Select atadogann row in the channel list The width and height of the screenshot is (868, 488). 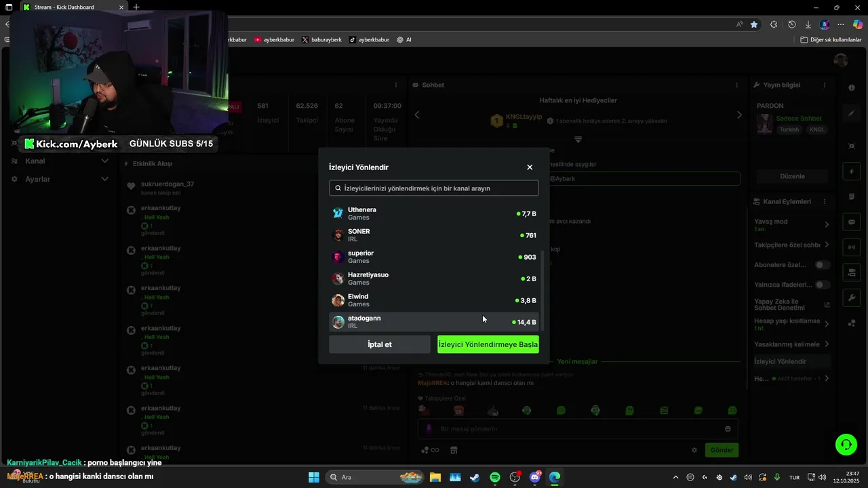[x=434, y=322]
